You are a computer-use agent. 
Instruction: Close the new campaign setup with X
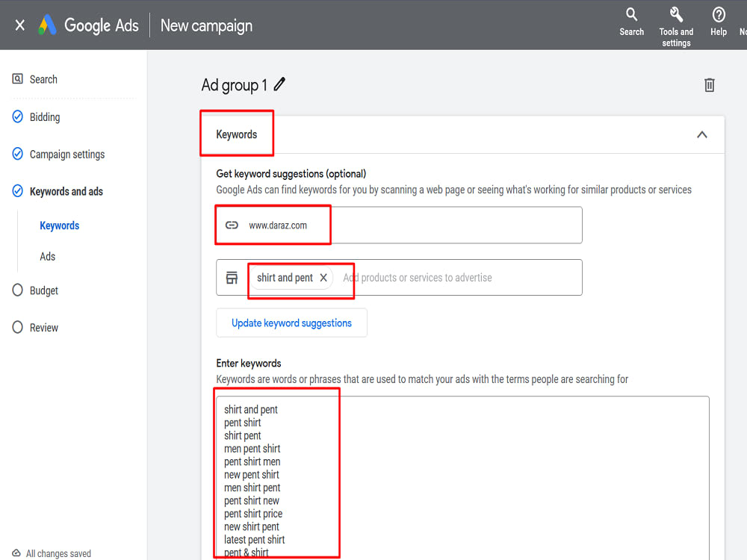19,25
